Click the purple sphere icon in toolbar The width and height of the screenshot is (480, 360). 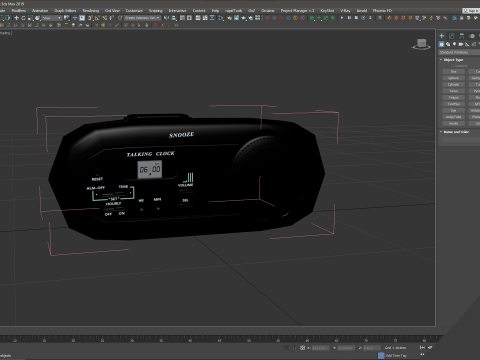click(302, 18)
